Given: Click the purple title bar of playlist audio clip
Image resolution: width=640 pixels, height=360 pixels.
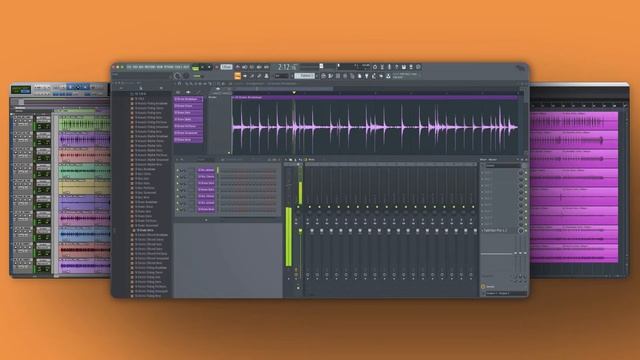Looking at the screenshot, I should 376,98.
